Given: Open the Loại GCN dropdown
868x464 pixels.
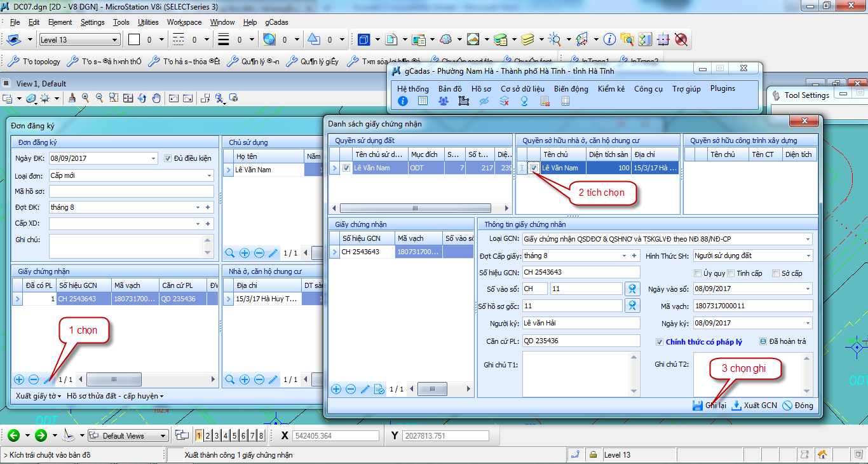Looking at the screenshot, I should click(x=807, y=239).
